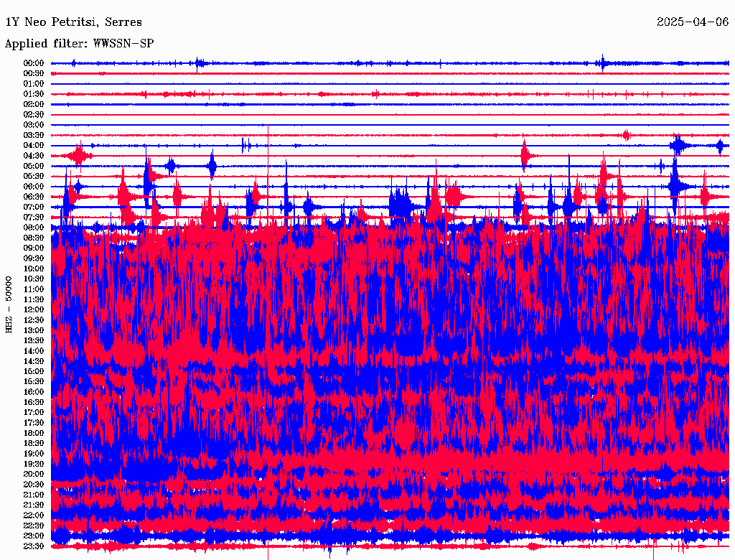Click the 20:00 time row label
Screen dimensions: 735x560
point(34,475)
